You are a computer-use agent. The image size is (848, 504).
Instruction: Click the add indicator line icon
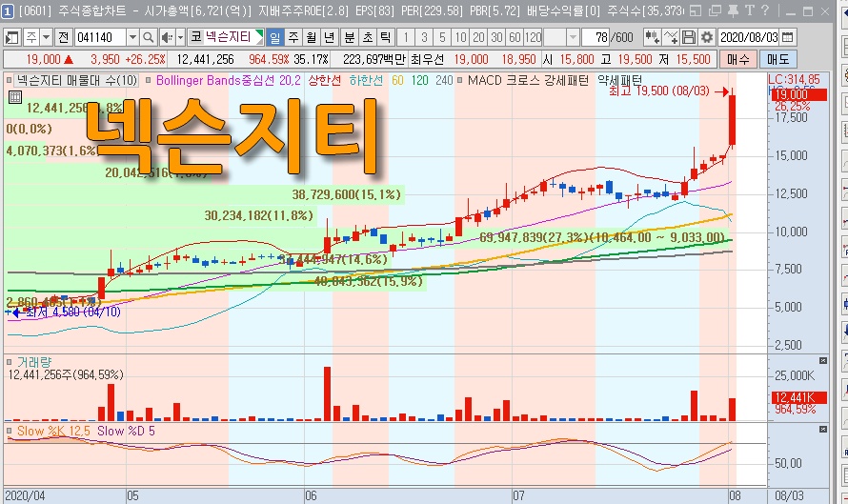coord(671,37)
